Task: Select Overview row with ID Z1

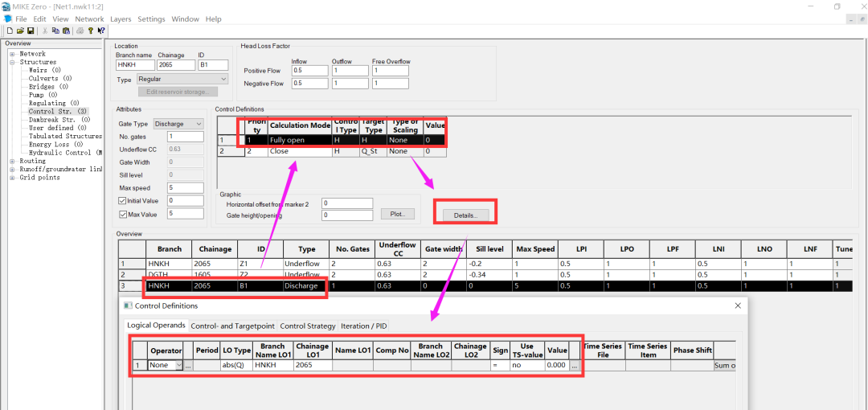Action: pyautogui.click(x=485, y=264)
